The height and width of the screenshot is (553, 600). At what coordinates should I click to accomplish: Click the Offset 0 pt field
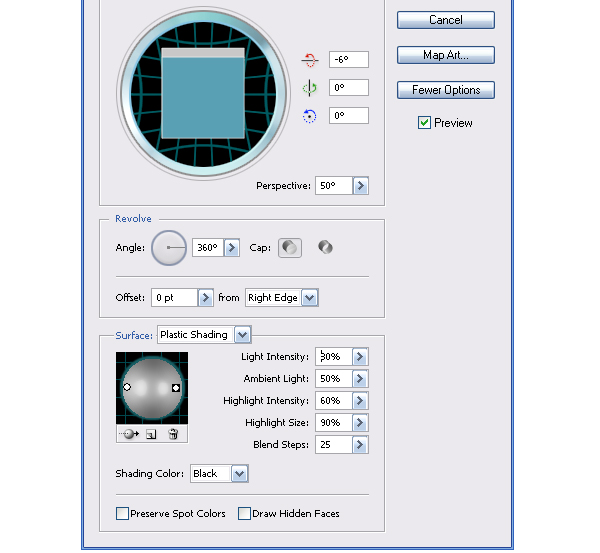[x=174, y=297]
